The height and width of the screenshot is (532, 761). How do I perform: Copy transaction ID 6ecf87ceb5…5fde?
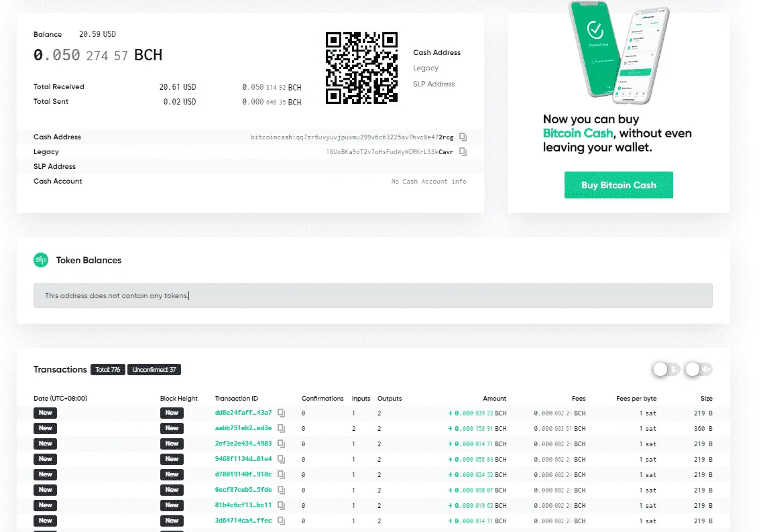282,490
